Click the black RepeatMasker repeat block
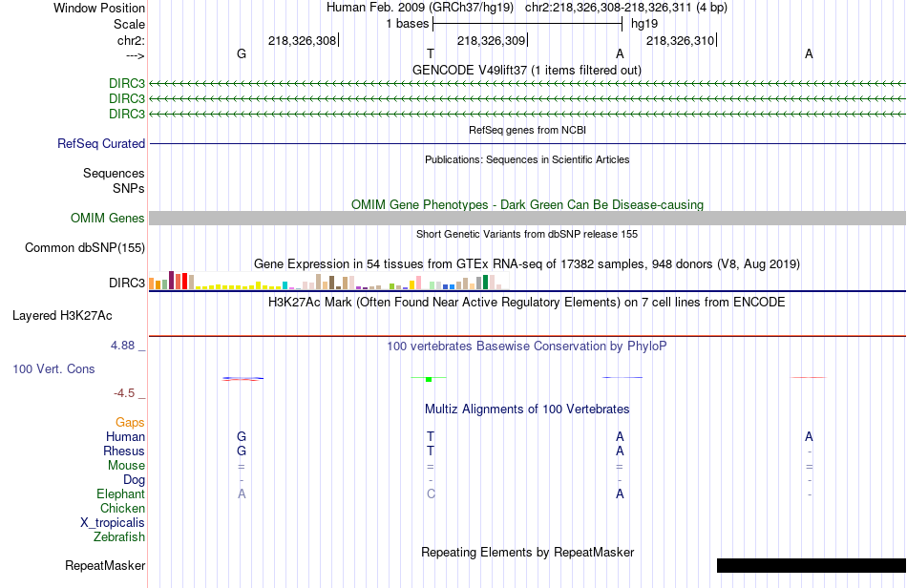Image resolution: width=907 pixels, height=588 pixels. [811, 565]
